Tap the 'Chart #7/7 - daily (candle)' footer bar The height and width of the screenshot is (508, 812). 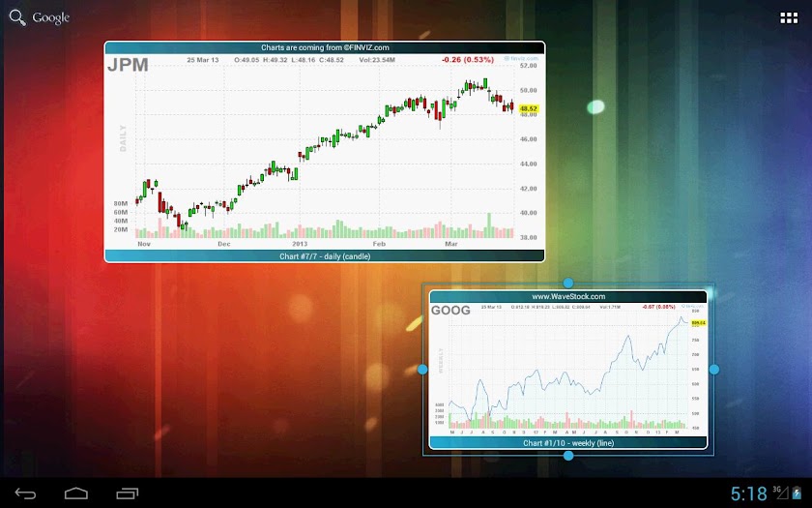(325, 256)
